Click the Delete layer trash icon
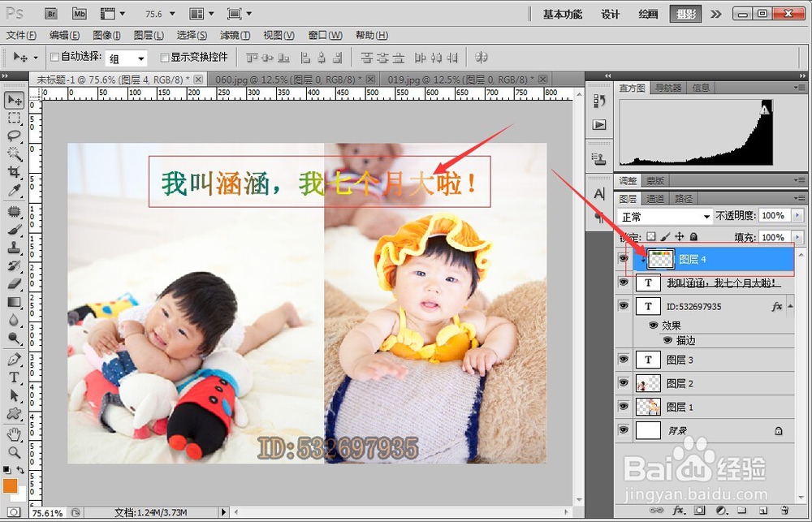The width and height of the screenshot is (812, 522). 784,510
